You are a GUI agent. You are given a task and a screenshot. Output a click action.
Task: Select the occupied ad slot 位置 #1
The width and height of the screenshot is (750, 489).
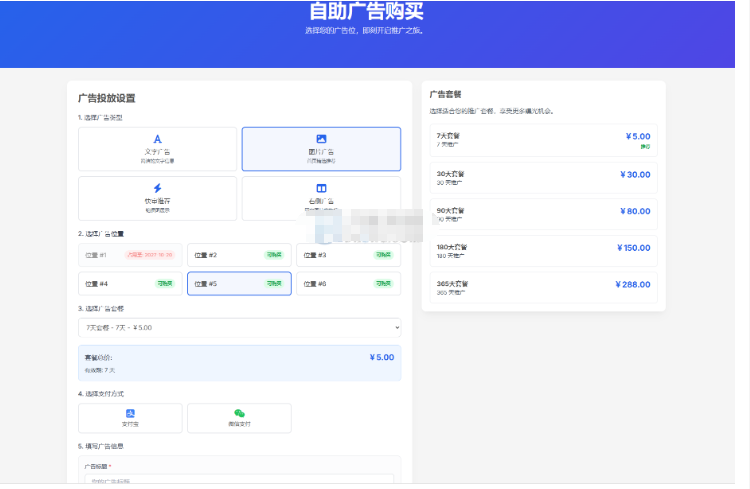click(130, 255)
